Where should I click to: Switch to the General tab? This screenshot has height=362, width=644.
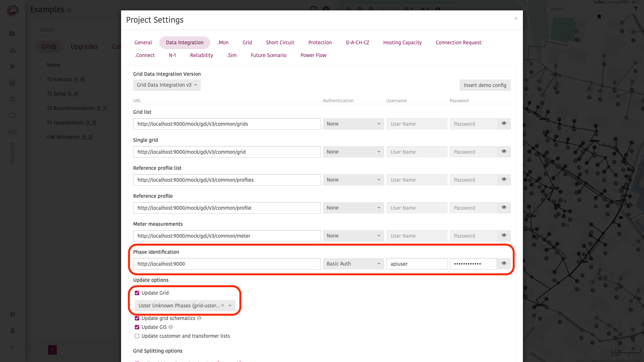coord(143,42)
